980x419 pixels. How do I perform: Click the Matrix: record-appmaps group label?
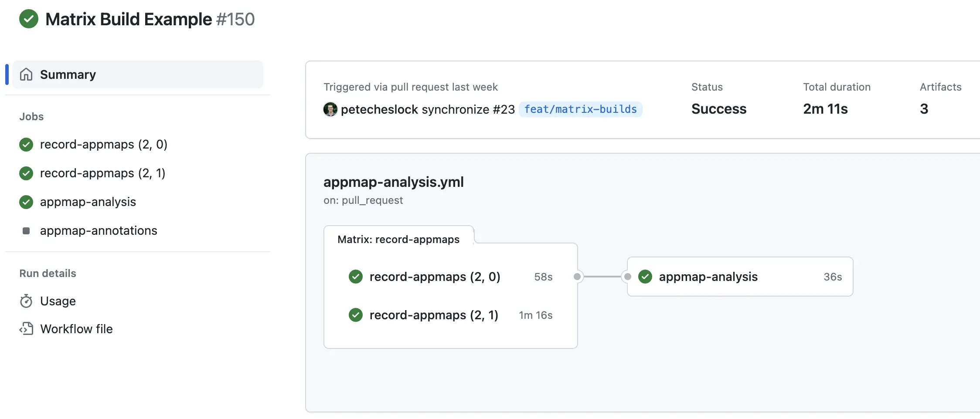(x=398, y=240)
